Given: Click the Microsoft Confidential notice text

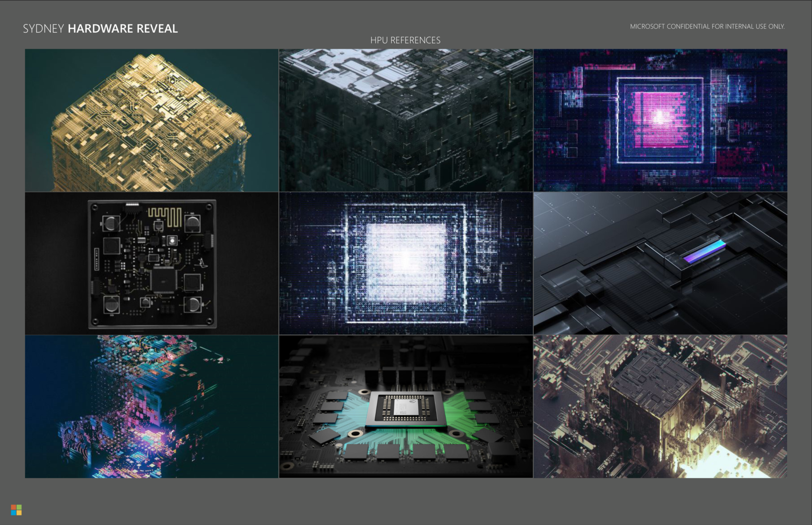Looking at the screenshot, I should click(x=707, y=26).
